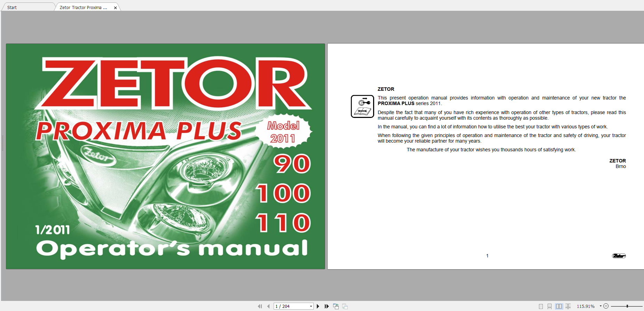
Task: Open the zoom level dropdown arrow
Action: click(601, 306)
